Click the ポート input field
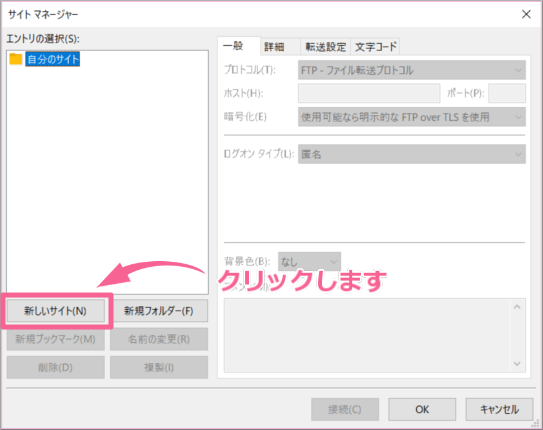The image size is (543, 430). [x=507, y=93]
